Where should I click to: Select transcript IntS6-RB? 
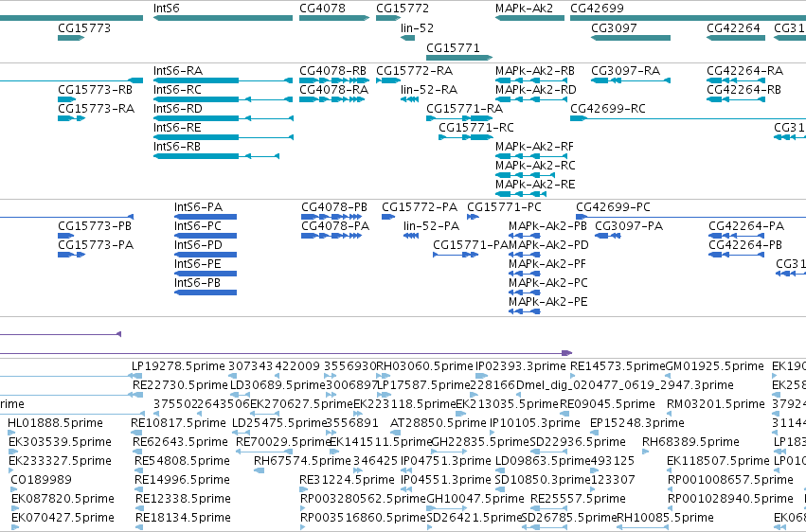[216, 156]
